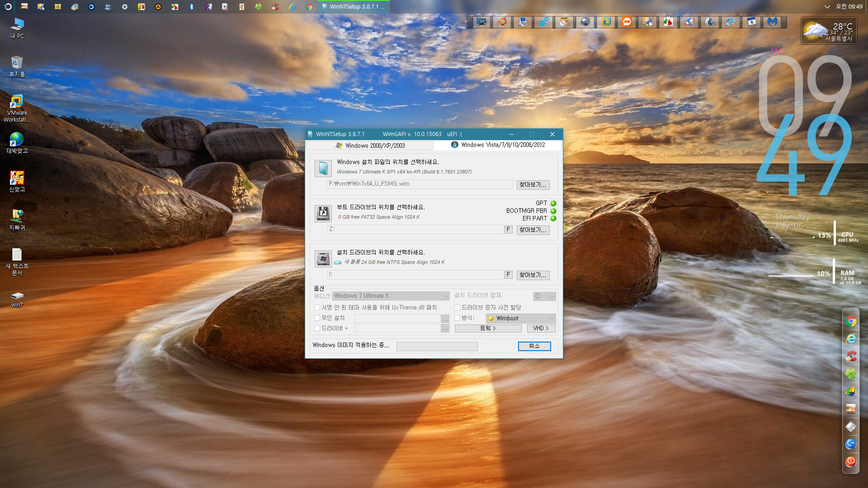This screenshot has width=868, height=488.
Task: Launch the calendar icon in top dock
Action: tap(752, 22)
